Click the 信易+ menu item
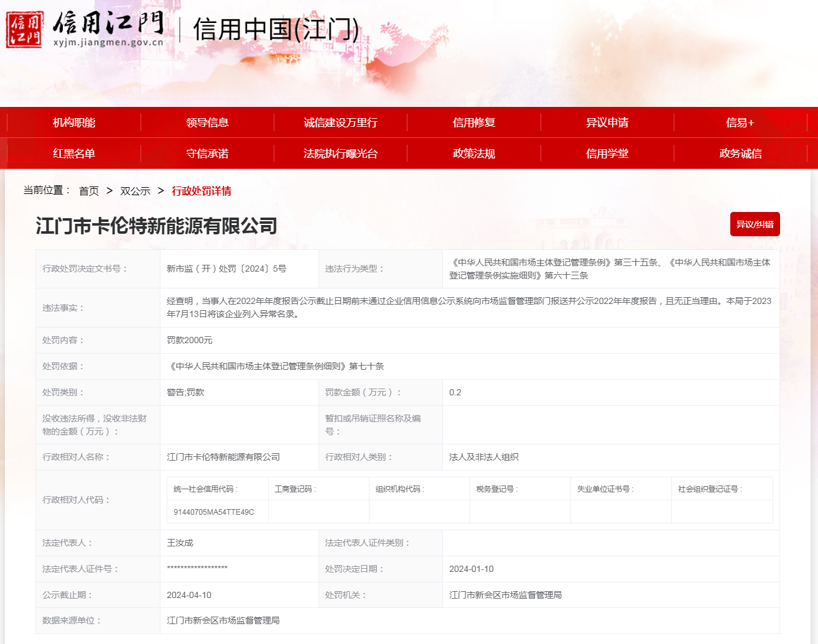The image size is (818, 644). coord(740,122)
